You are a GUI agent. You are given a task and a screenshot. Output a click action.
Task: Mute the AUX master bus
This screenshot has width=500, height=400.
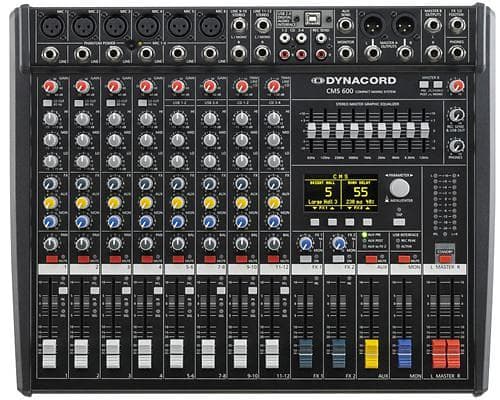(x=372, y=259)
